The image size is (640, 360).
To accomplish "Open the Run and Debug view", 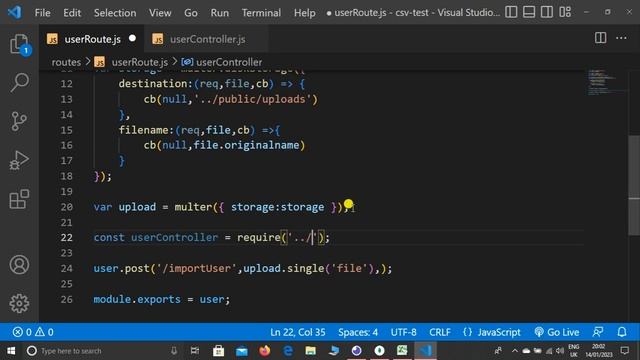I will [19, 160].
